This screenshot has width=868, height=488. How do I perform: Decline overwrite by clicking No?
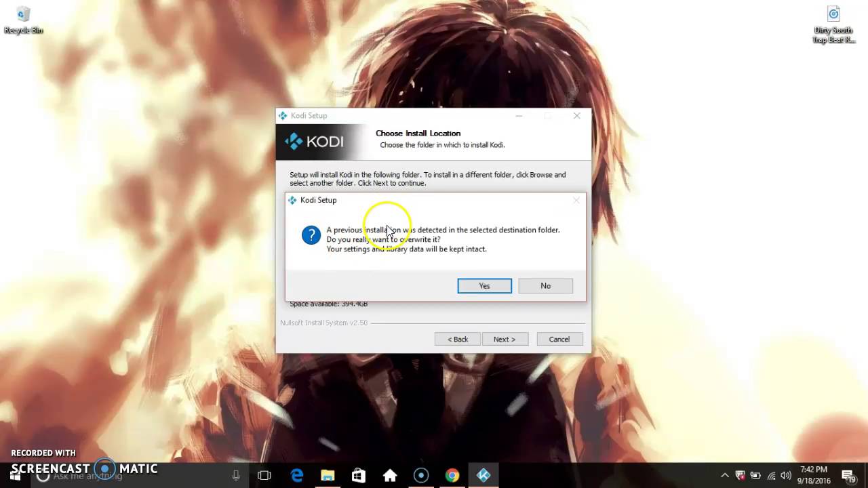pos(545,286)
